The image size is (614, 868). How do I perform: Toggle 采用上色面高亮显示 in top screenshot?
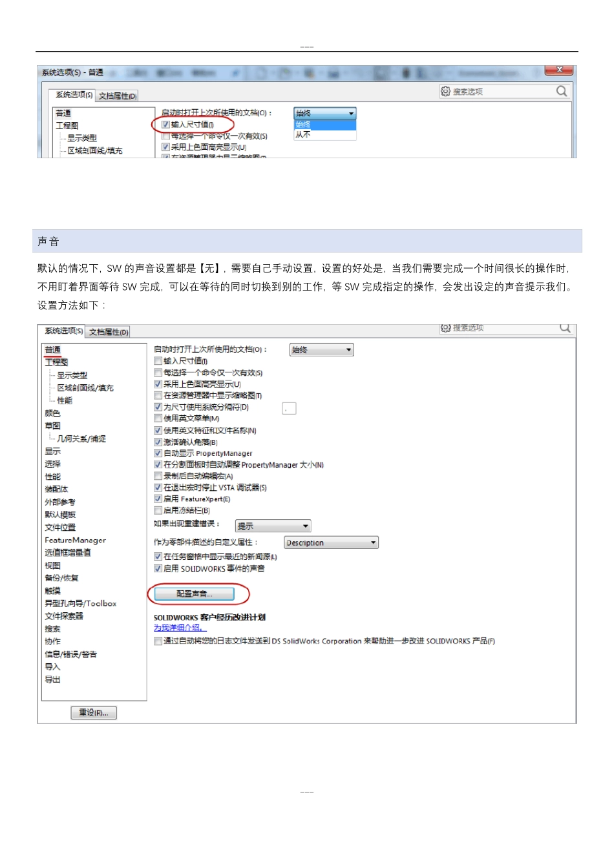[x=165, y=147]
